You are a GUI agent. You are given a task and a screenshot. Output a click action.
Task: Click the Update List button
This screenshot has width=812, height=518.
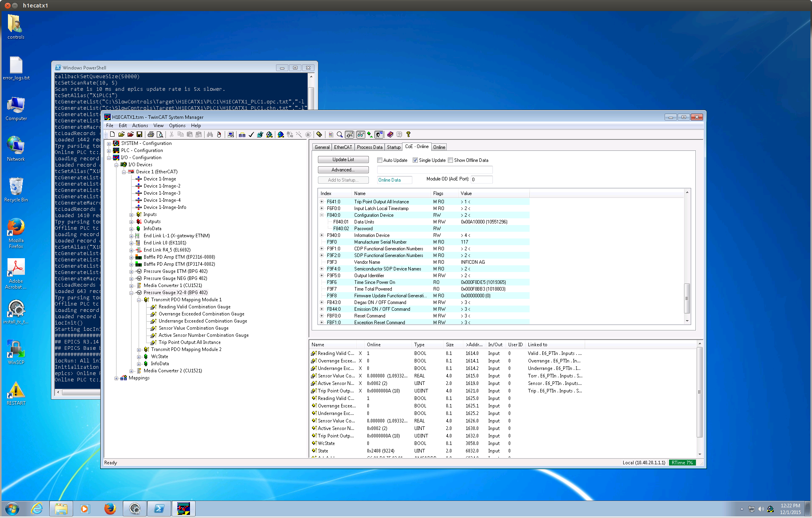[x=343, y=160]
